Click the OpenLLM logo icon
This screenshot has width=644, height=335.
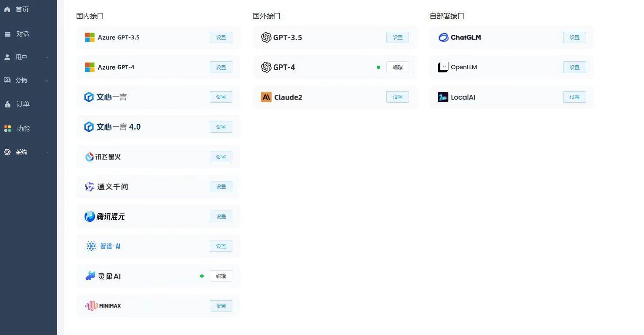pyautogui.click(x=443, y=67)
